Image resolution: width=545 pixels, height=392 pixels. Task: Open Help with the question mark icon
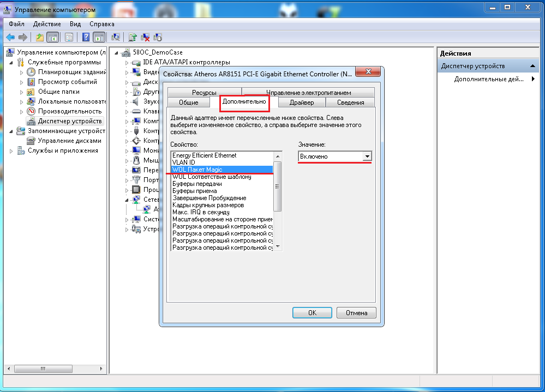click(x=86, y=37)
